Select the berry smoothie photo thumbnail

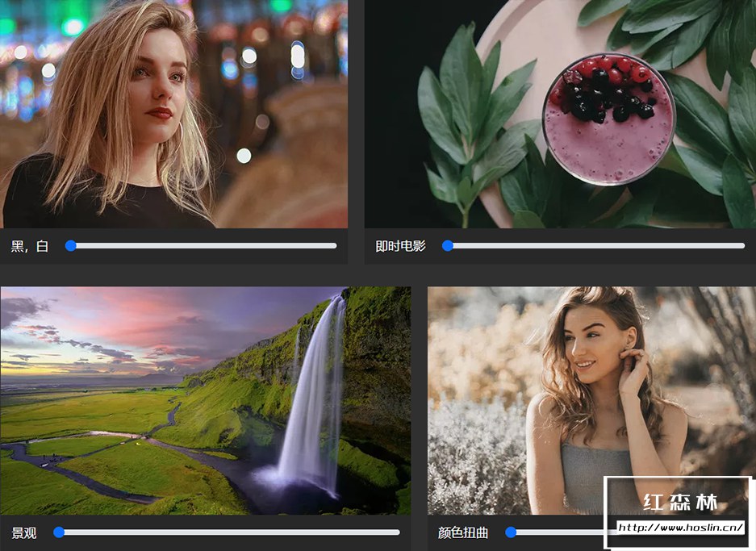[560, 114]
